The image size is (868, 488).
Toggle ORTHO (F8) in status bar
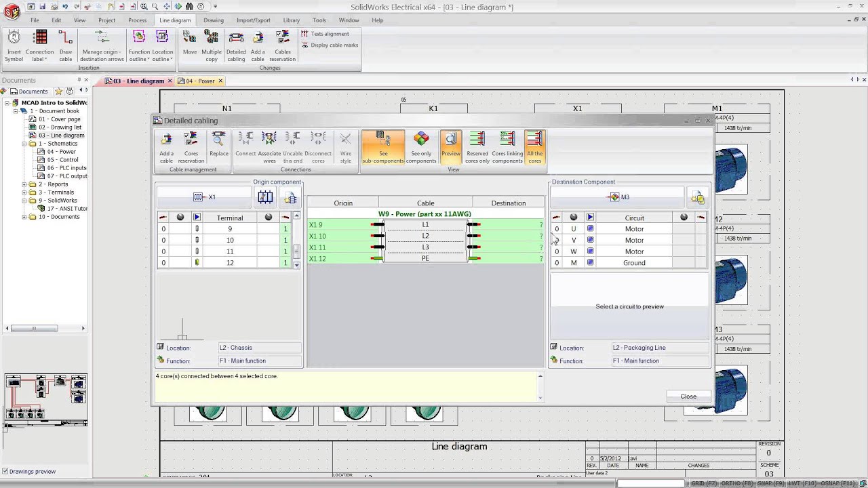tap(737, 483)
